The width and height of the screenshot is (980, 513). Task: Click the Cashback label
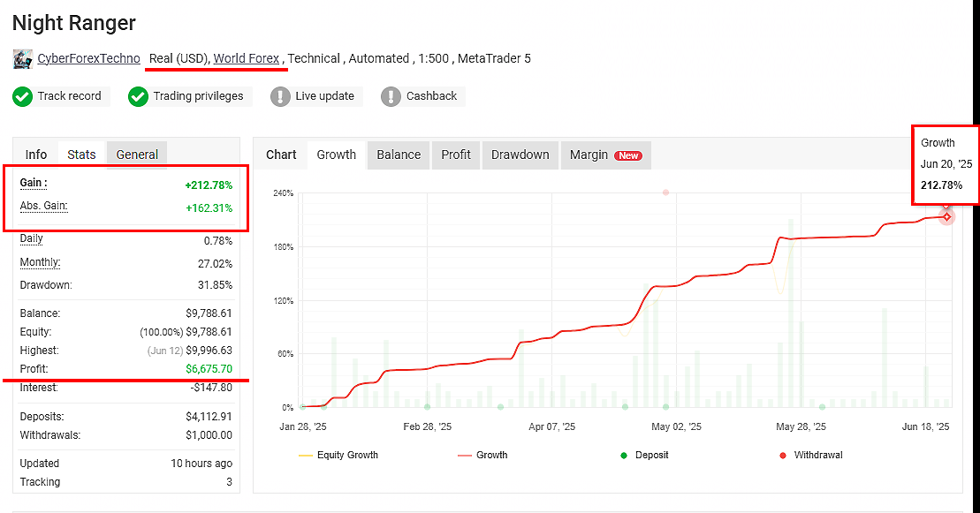pos(432,95)
